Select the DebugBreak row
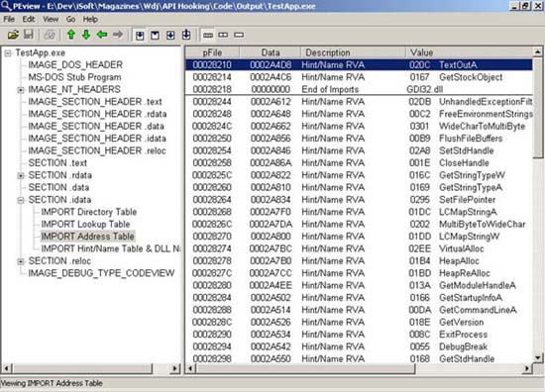The width and height of the screenshot is (545, 392). click(x=359, y=346)
